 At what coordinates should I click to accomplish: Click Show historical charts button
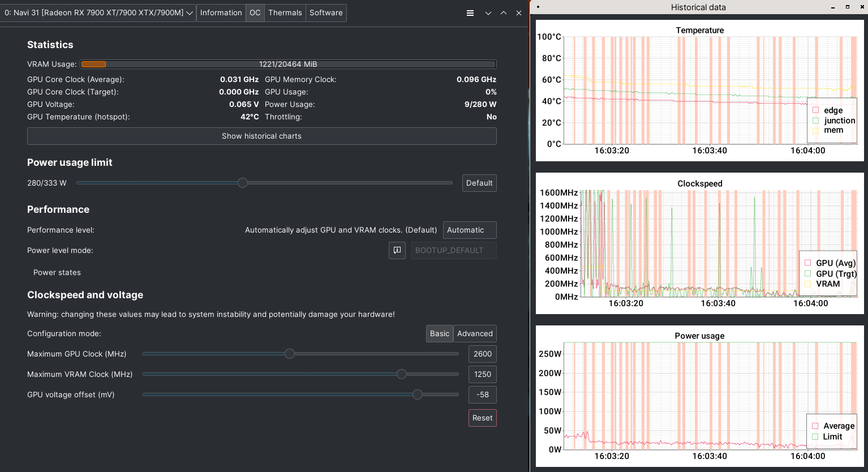[x=262, y=136]
